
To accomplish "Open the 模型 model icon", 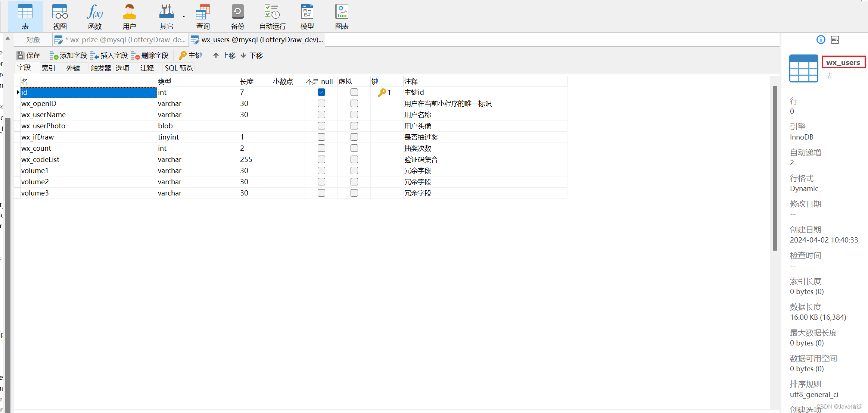I will tap(307, 16).
